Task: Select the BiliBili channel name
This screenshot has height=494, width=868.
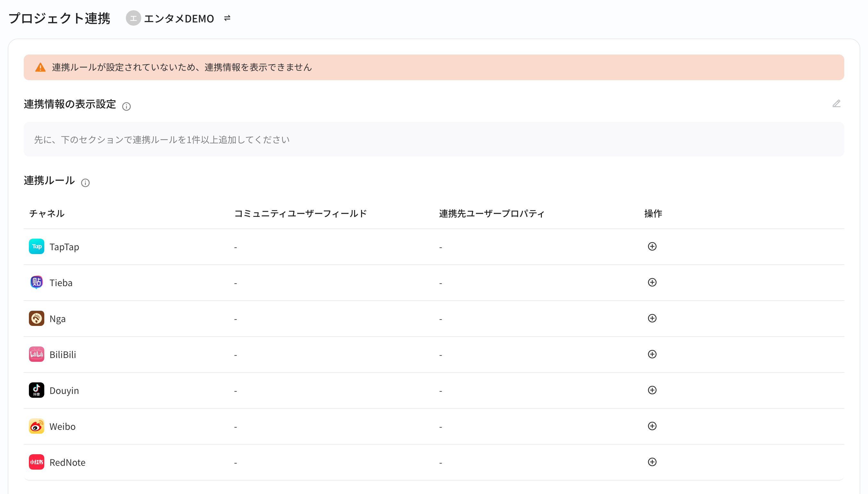Action: [63, 354]
